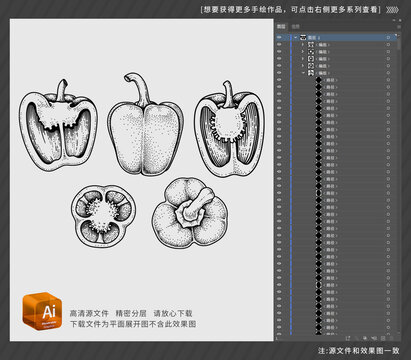The width and height of the screenshot is (411, 360).
Task: Hide the top-level 图层 1 layer via eye
Action: (279, 37)
